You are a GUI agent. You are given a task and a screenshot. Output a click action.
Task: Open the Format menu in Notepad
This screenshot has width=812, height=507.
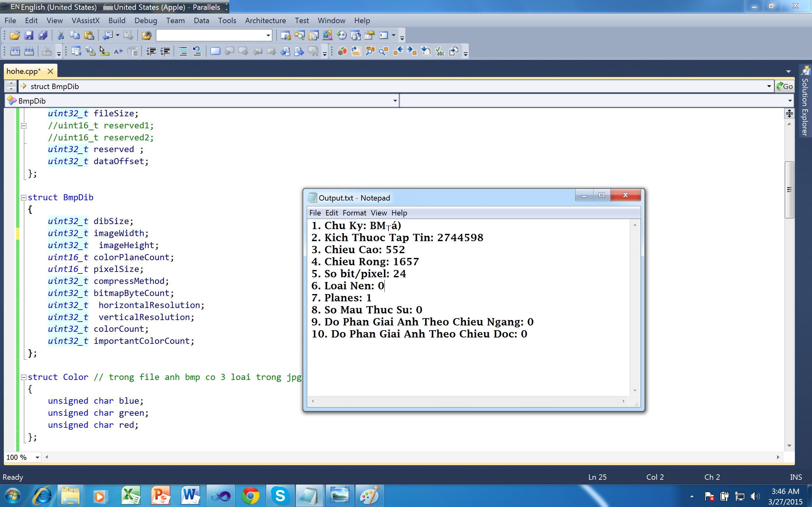[354, 213]
